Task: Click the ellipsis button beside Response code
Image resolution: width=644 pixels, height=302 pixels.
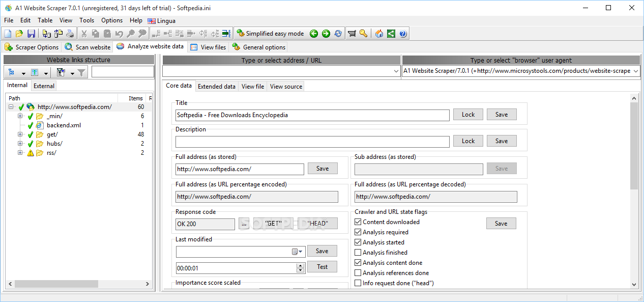Action: pyautogui.click(x=244, y=224)
